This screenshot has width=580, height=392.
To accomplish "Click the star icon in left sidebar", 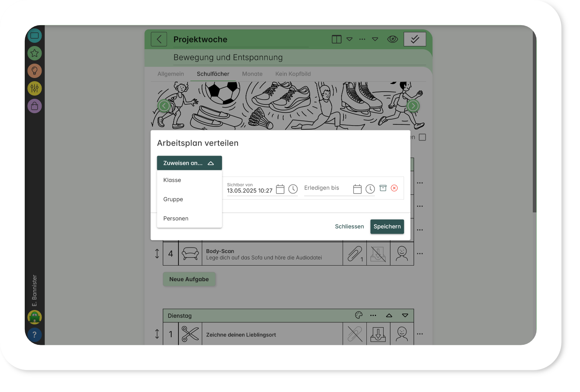I will [34, 53].
